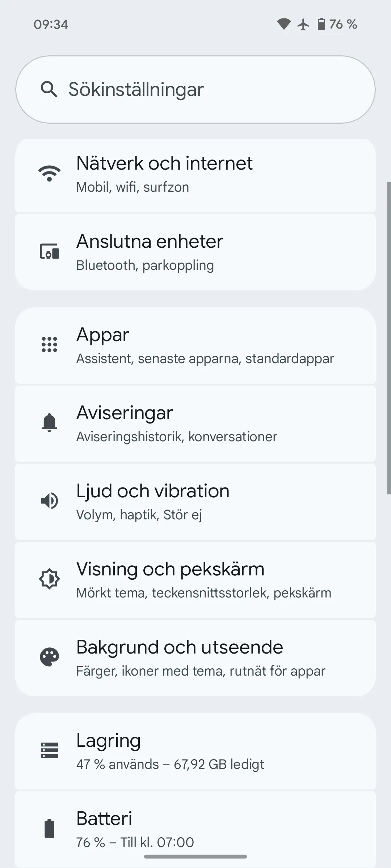391x868 pixels.
Task: Tap the Aviseringar bell icon
Action: (49, 422)
